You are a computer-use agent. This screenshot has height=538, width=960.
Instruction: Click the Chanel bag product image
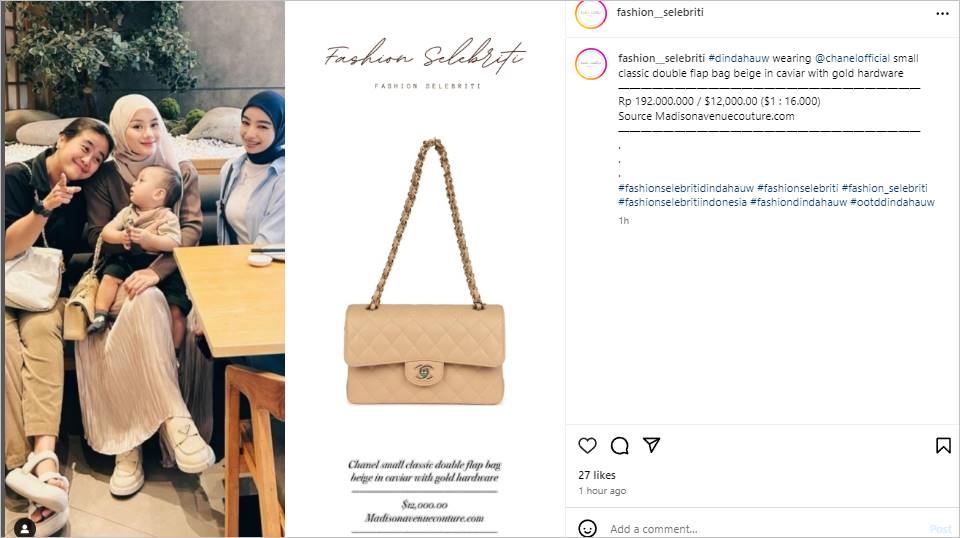[424, 272]
